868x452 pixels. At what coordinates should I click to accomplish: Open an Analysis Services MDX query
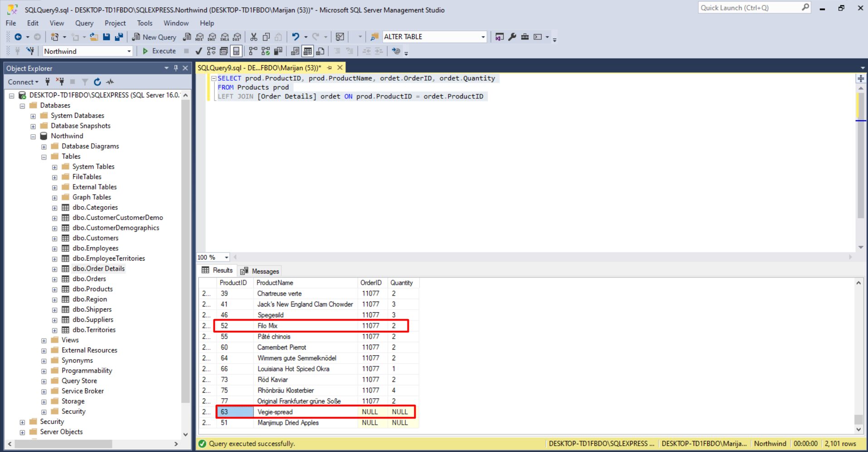coord(199,37)
